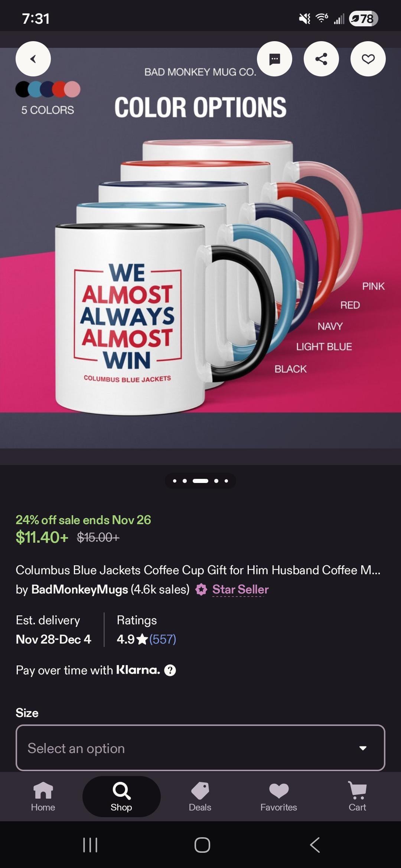Tap the Android recent apps button

tap(90, 845)
